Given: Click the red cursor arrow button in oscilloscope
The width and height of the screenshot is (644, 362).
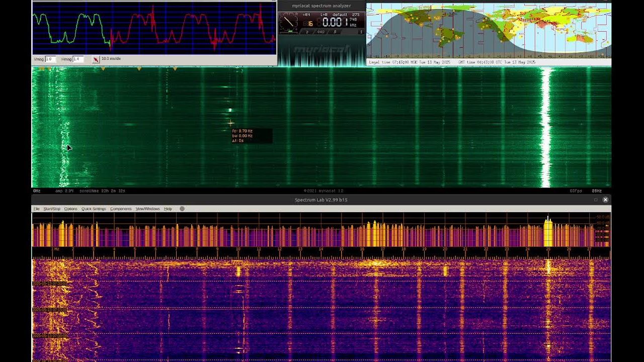Looking at the screenshot, I should [96, 59].
